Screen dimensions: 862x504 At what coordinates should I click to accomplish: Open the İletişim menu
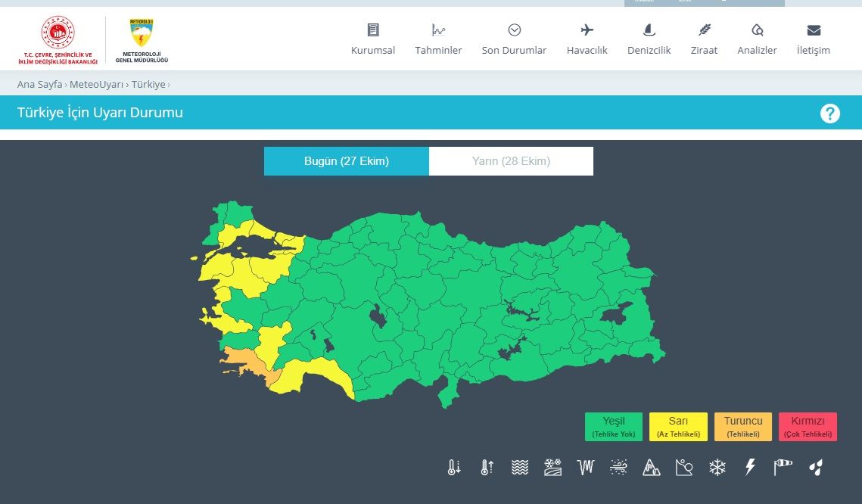pyautogui.click(x=813, y=39)
